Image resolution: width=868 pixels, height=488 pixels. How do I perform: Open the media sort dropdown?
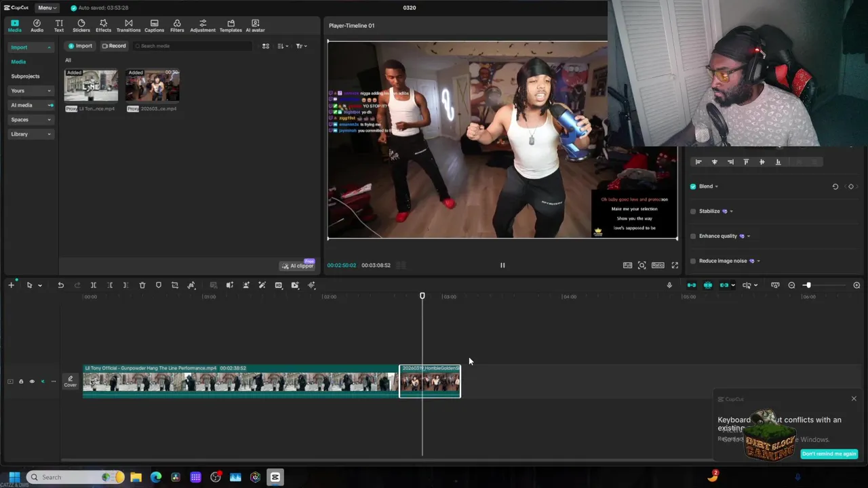pos(283,46)
